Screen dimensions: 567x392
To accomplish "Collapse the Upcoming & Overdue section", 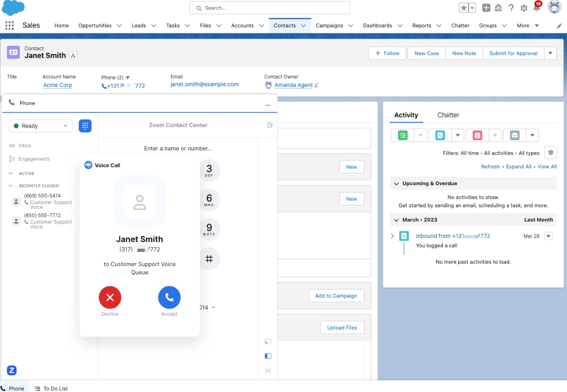I will pyautogui.click(x=396, y=183).
